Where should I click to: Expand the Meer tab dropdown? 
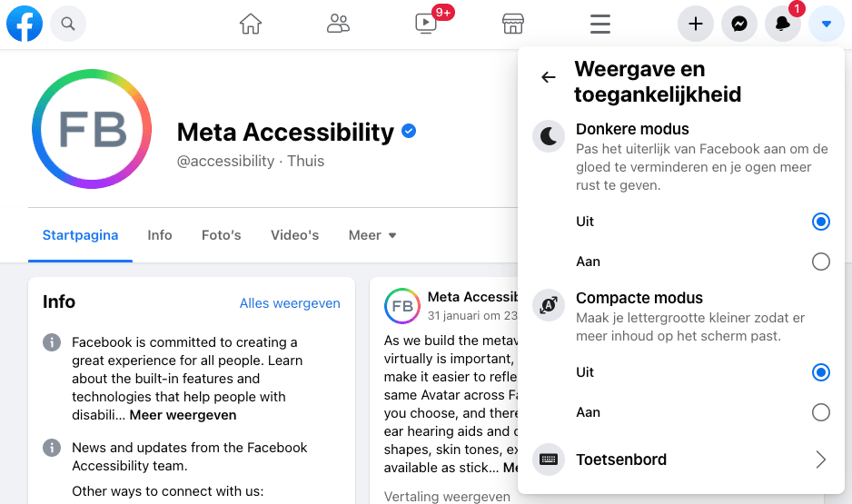point(372,235)
